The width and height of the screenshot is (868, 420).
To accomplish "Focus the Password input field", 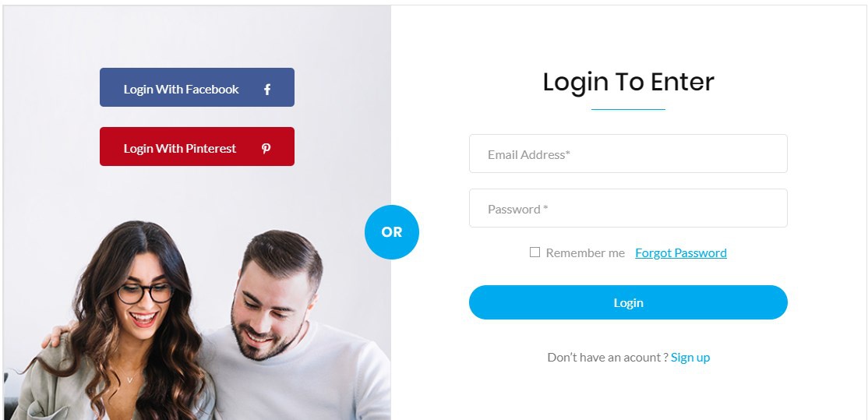I will pyautogui.click(x=628, y=208).
